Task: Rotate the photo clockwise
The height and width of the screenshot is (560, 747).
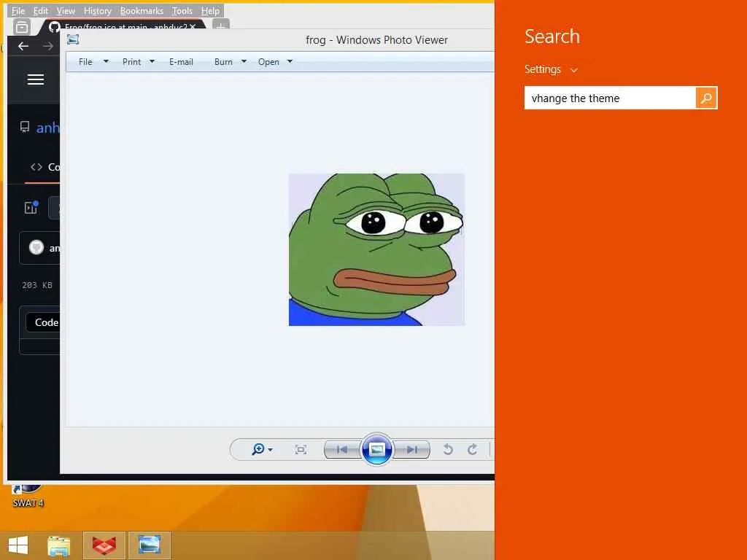Action: [472, 449]
